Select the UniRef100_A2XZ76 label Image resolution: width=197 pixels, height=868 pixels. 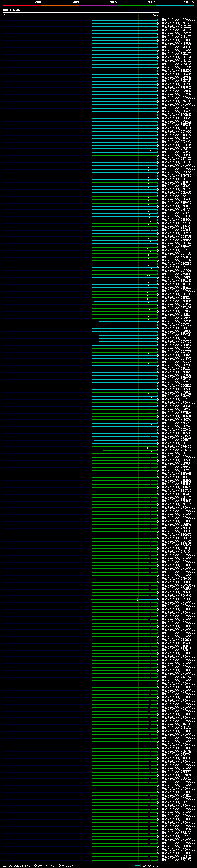pos(176,362)
